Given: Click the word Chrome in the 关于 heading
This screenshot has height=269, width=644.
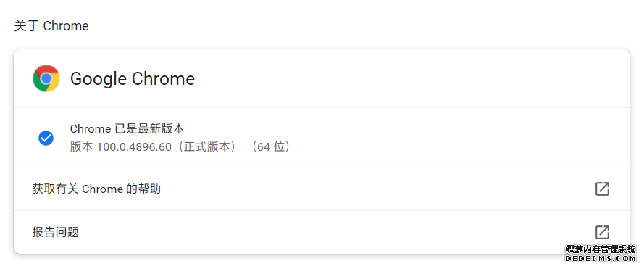Looking at the screenshot, I should 66,26.
